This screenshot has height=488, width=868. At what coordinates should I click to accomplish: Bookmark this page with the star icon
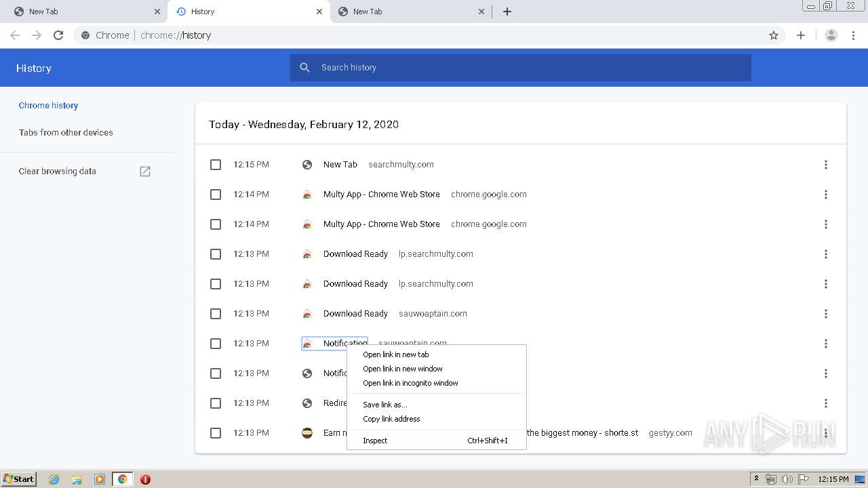[774, 35]
